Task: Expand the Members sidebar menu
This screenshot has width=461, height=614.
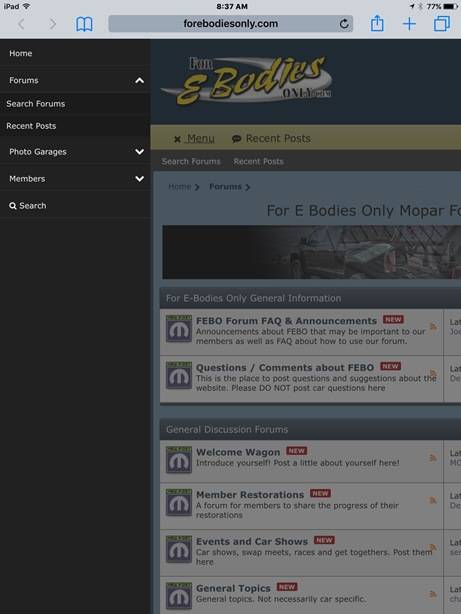Action: point(139,179)
